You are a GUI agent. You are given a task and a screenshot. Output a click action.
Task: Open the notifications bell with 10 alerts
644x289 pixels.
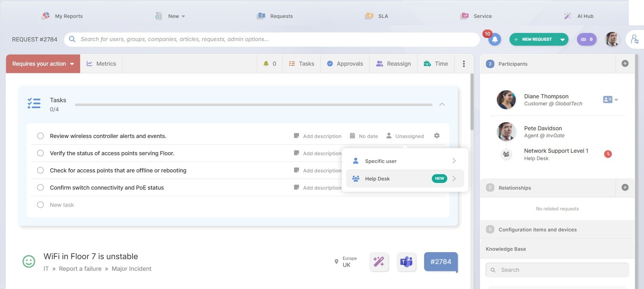pos(494,39)
